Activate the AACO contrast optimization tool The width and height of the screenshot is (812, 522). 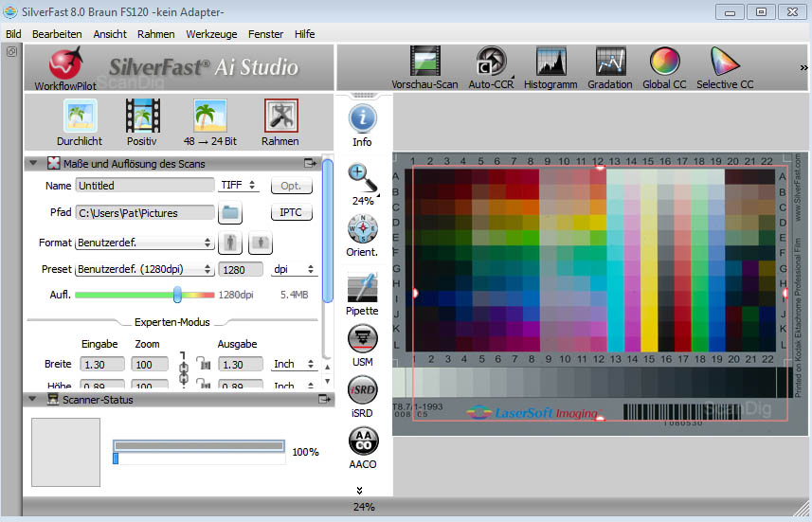[363, 448]
